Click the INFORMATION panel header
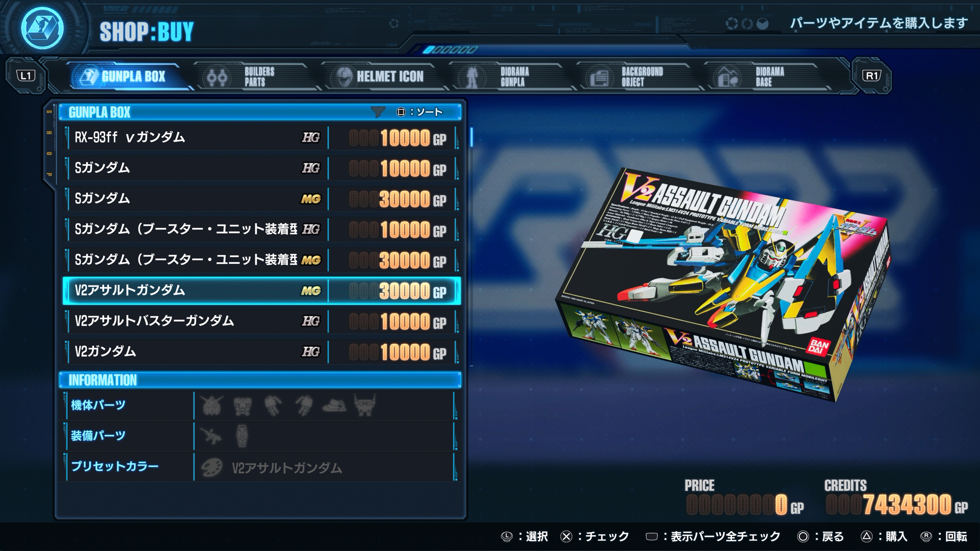 point(260,380)
